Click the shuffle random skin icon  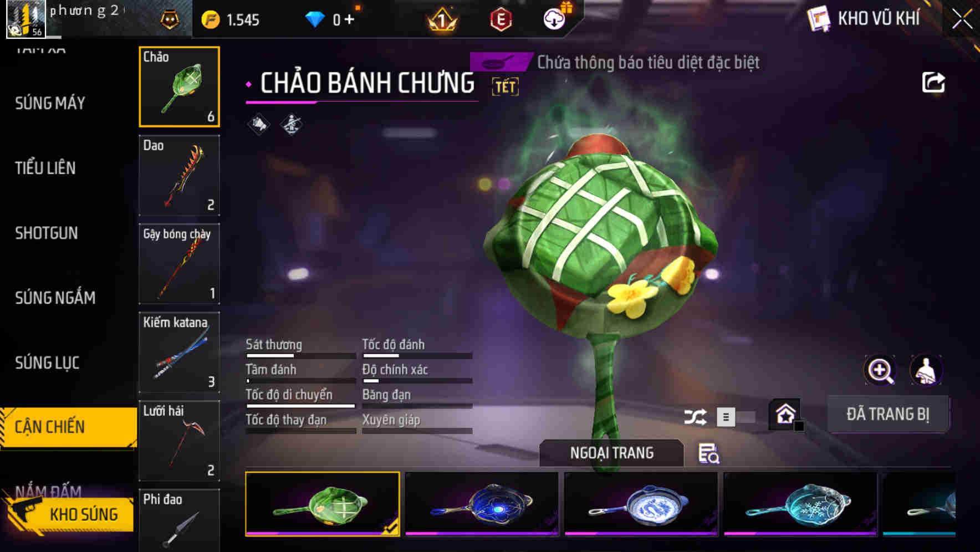[695, 417]
